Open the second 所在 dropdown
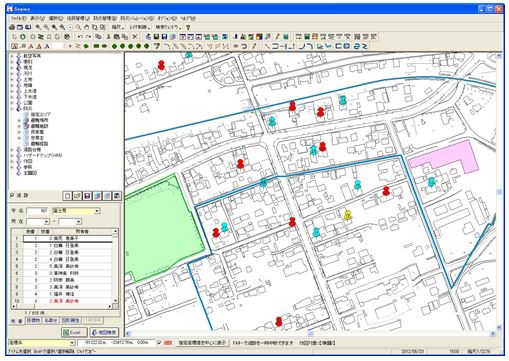 (79, 222)
